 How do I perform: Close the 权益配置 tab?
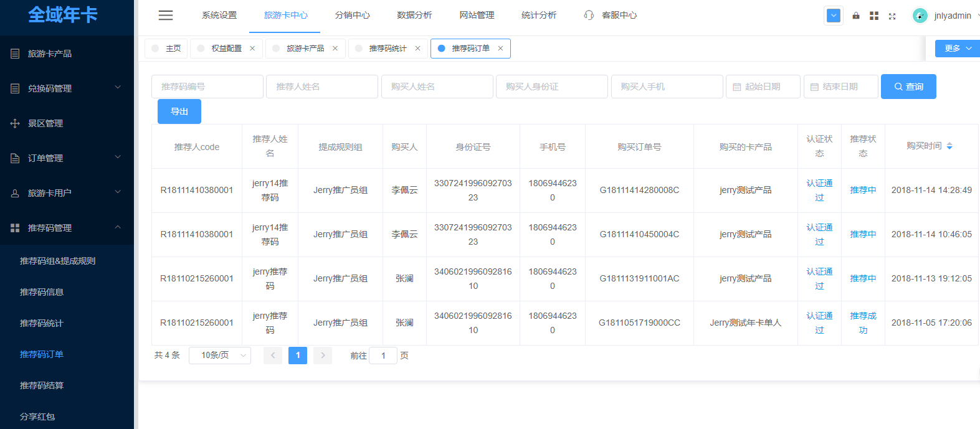[x=252, y=49]
